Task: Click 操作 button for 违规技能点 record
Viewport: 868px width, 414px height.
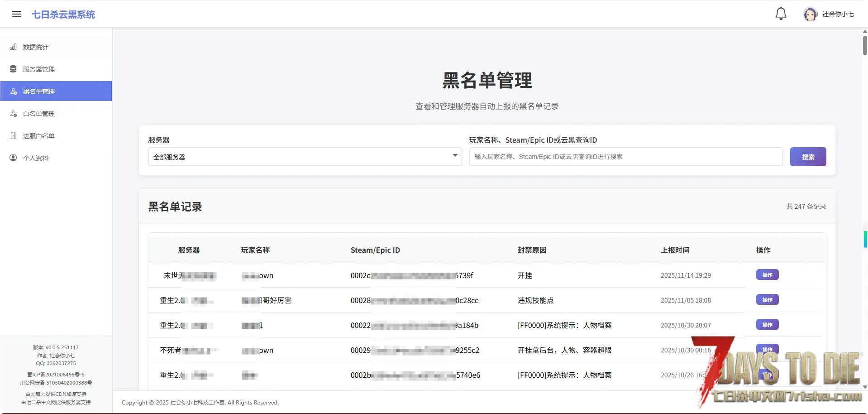Action: click(767, 300)
